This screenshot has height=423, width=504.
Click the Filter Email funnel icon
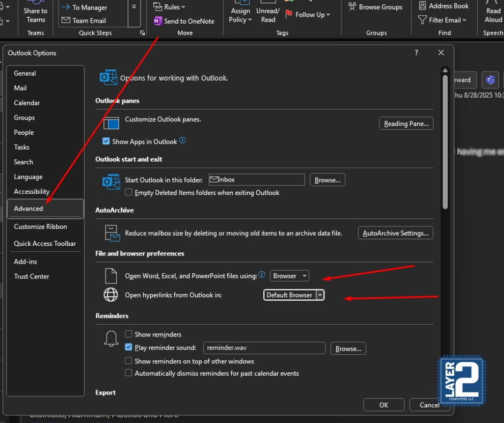423,20
